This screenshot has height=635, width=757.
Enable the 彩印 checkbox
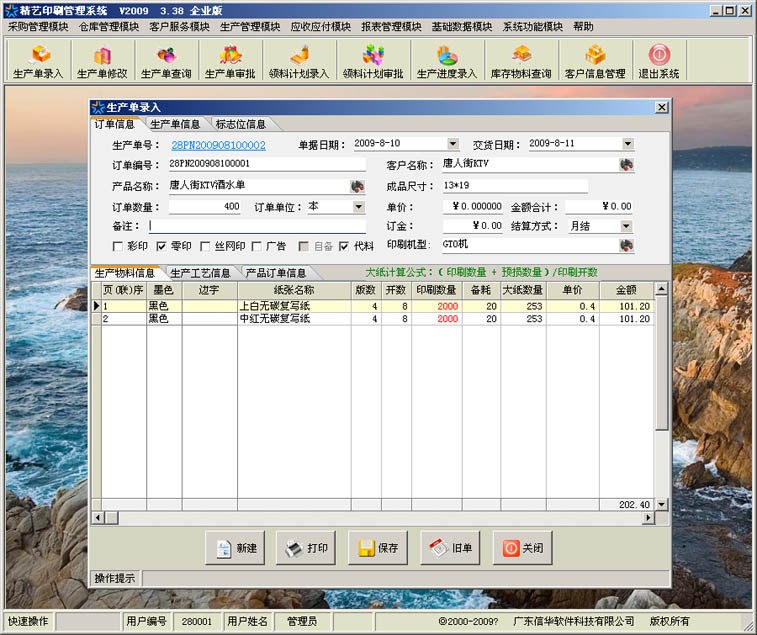coord(118,246)
